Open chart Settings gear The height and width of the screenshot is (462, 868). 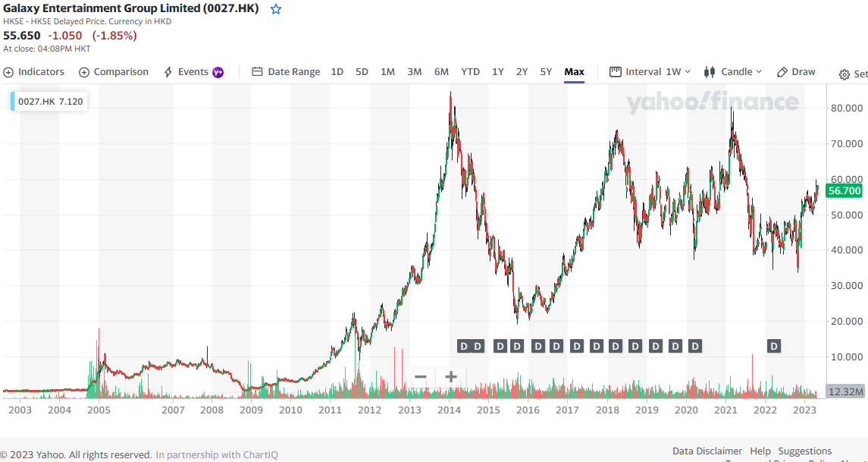844,75
